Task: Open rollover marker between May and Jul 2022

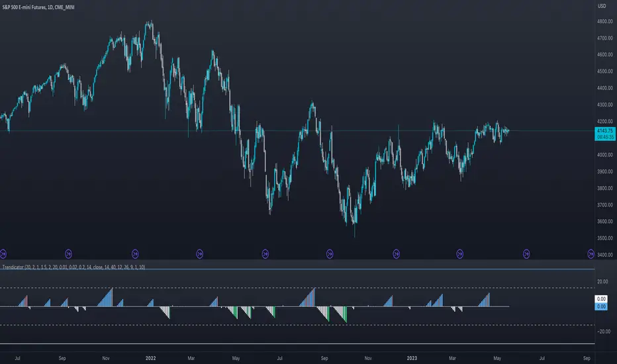Action: pyautogui.click(x=265, y=254)
